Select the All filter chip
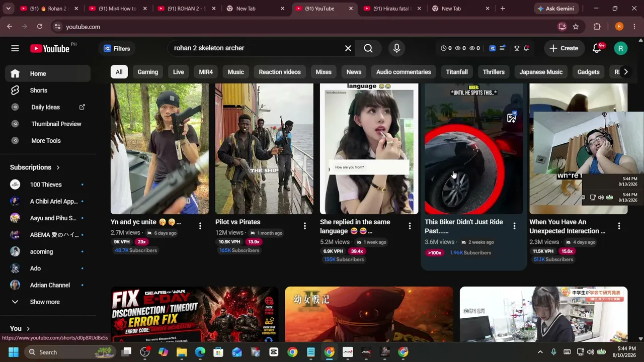 [119, 72]
